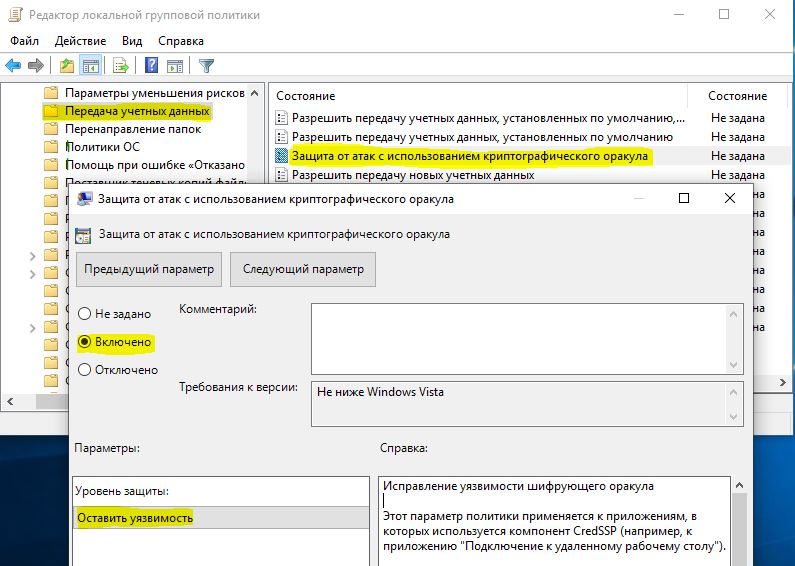The width and height of the screenshot is (795, 566).
Task: Select Перенаправление папок tree item
Action: point(133,129)
